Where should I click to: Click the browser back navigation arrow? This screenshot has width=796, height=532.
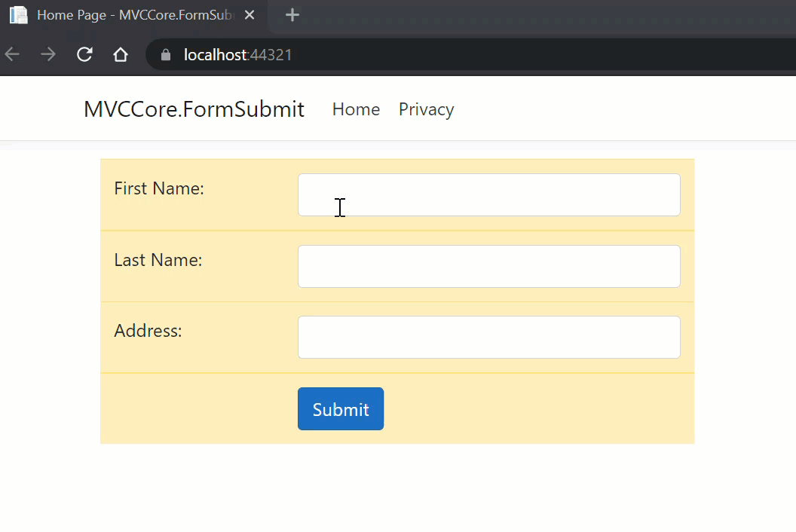(12, 54)
